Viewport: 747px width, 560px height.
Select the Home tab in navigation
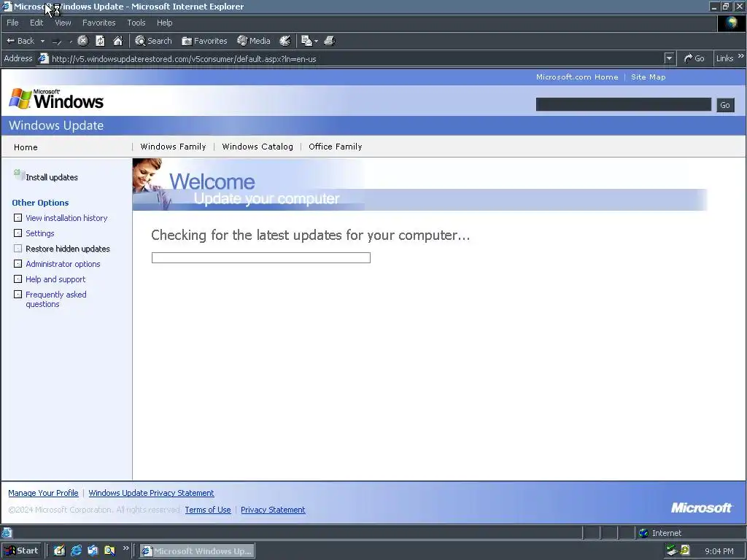pyautogui.click(x=26, y=147)
